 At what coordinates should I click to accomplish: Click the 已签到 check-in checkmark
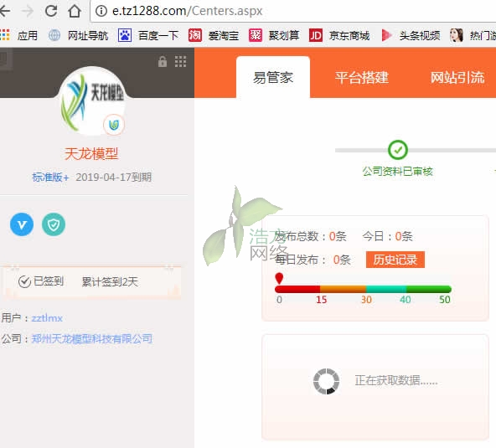[24, 281]
